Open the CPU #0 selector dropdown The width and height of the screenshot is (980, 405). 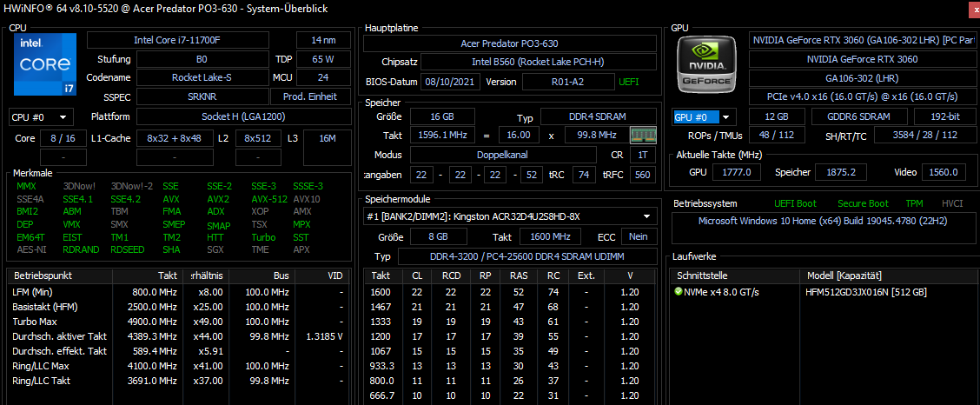pyautogui.click(x=41, y=116)
